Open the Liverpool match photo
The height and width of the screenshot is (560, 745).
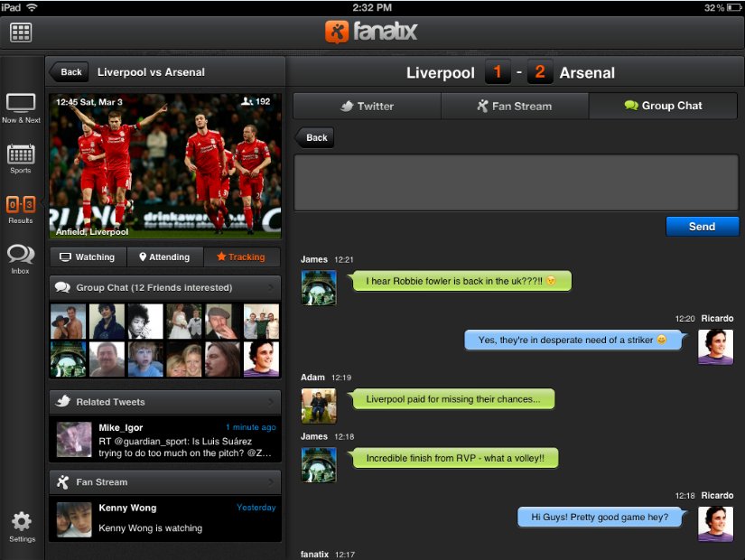tap(165, 165)
